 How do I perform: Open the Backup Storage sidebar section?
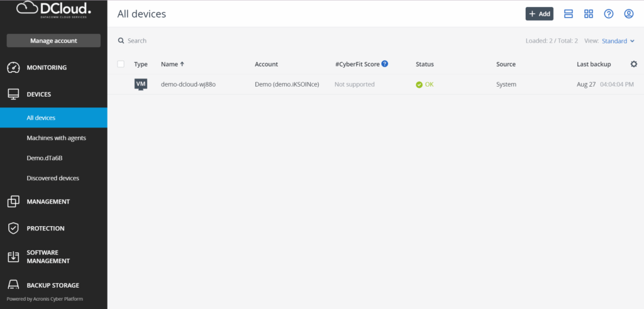coord(53,285)
